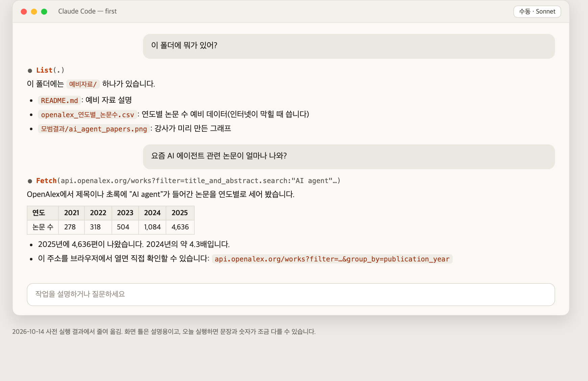Click the 수동 · Sonnet mode button
The width and height of the screenshot is (588, 381).
coord(537,11)
